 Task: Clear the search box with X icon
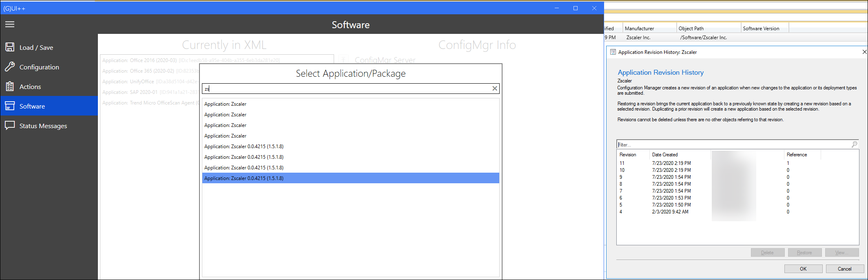click(x=495, y=89)
